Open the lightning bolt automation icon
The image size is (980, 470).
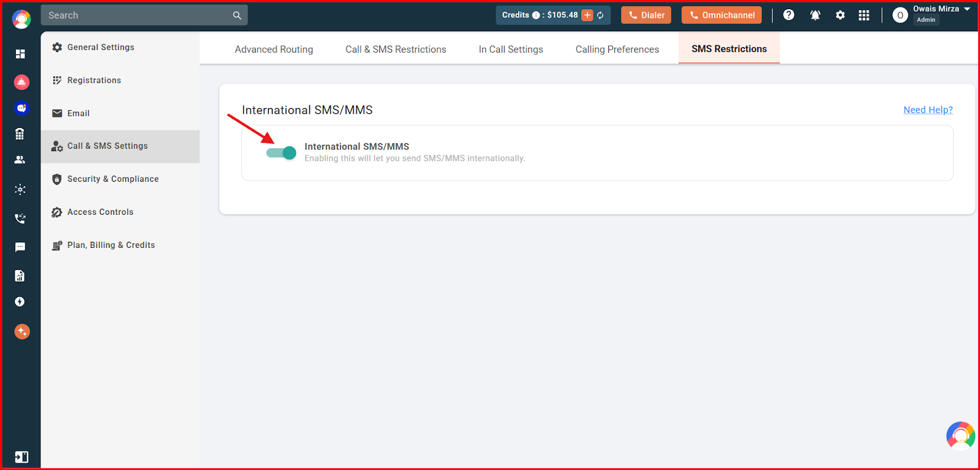(x=20, y=302)
